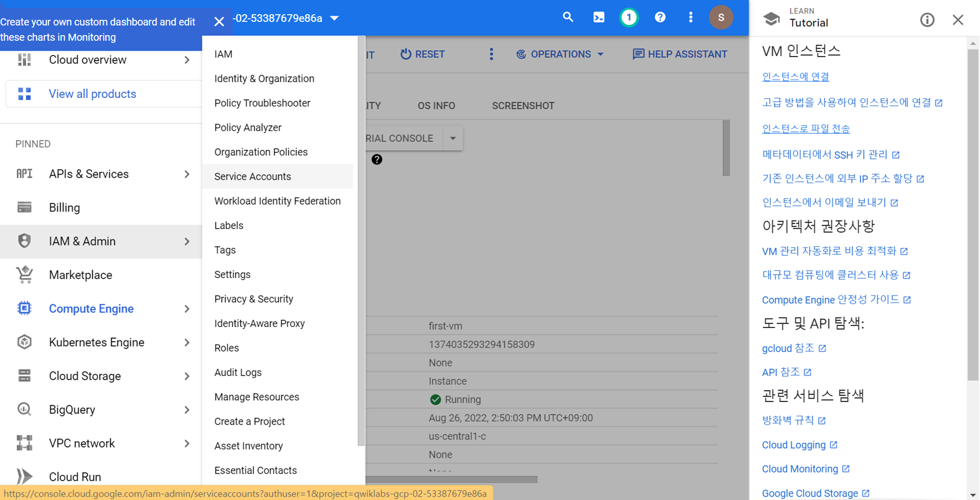This screenshot has width=980, height=500.
Task: Open 방화벽 규칙 link
Action: click(794, 420)
